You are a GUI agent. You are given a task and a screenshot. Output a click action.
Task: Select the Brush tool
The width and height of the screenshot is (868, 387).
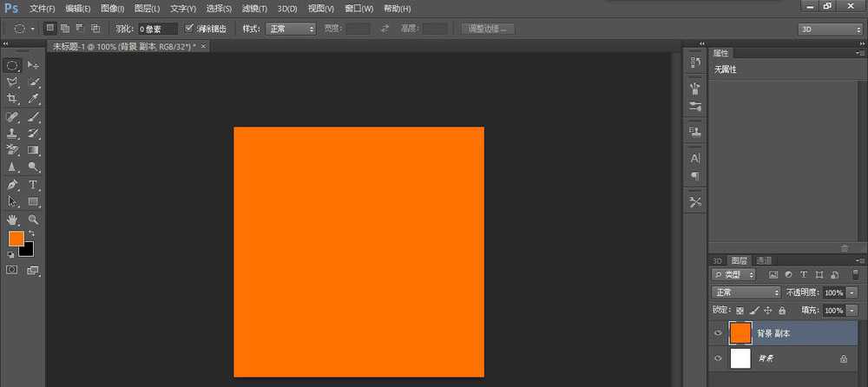(x=34, y=116)
